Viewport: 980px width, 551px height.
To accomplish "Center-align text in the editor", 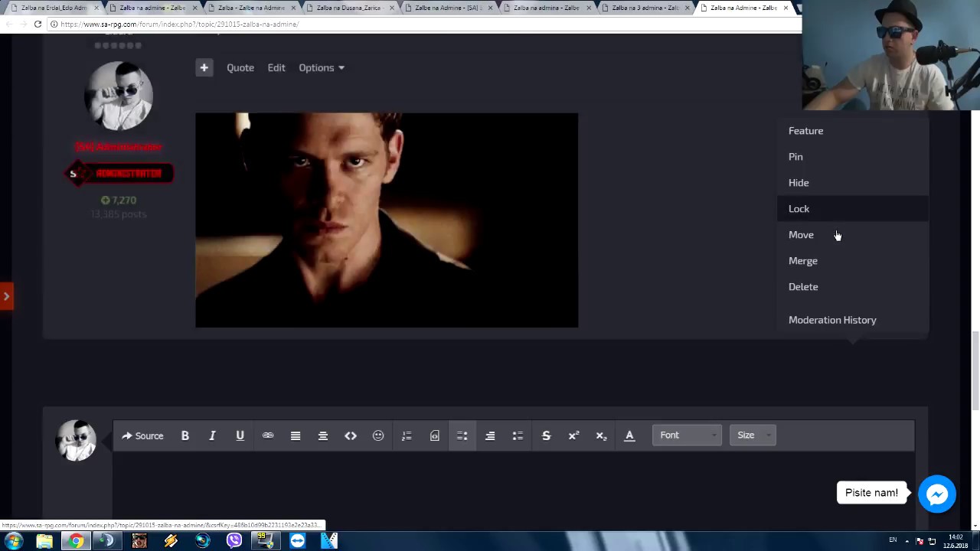I will pos(323,435).
